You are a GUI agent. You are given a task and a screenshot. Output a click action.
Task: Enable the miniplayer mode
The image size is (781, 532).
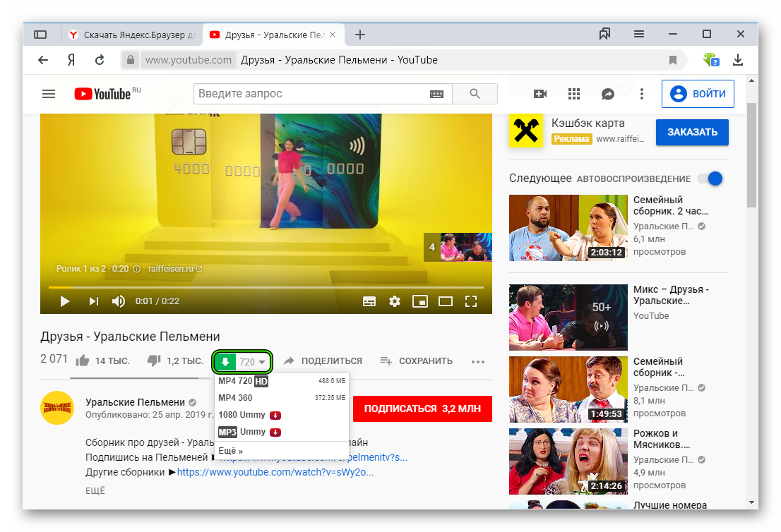[420, 301]
